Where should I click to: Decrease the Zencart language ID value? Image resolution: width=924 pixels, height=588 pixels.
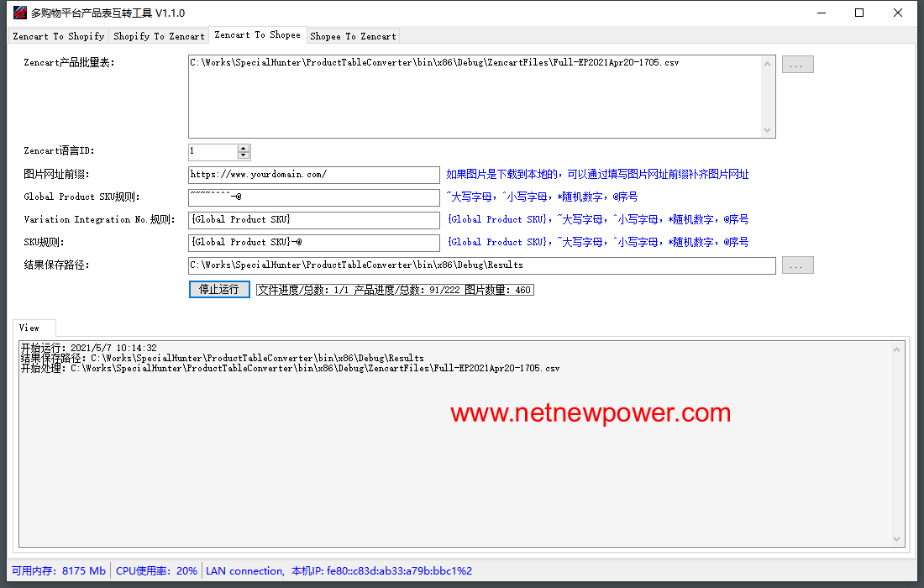click(x=244, y=155)
